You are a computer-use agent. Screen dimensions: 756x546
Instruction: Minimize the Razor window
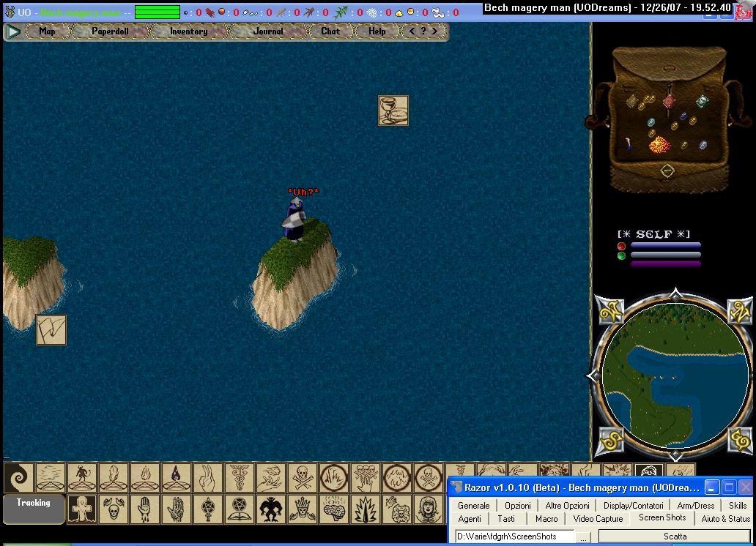pyautogui.click(x=711, y=487)
